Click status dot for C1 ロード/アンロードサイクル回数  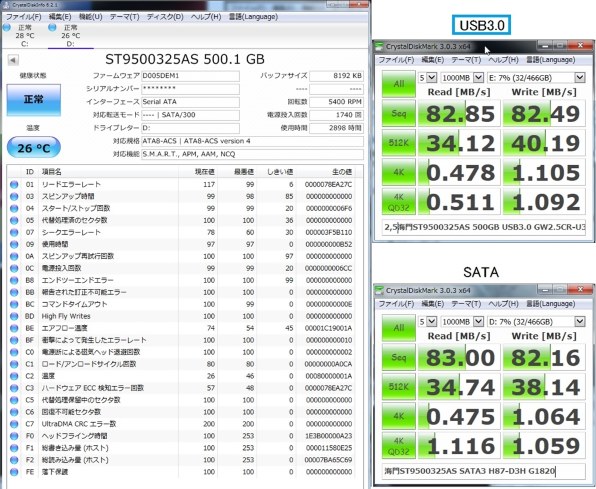click(x=14, y=364)
